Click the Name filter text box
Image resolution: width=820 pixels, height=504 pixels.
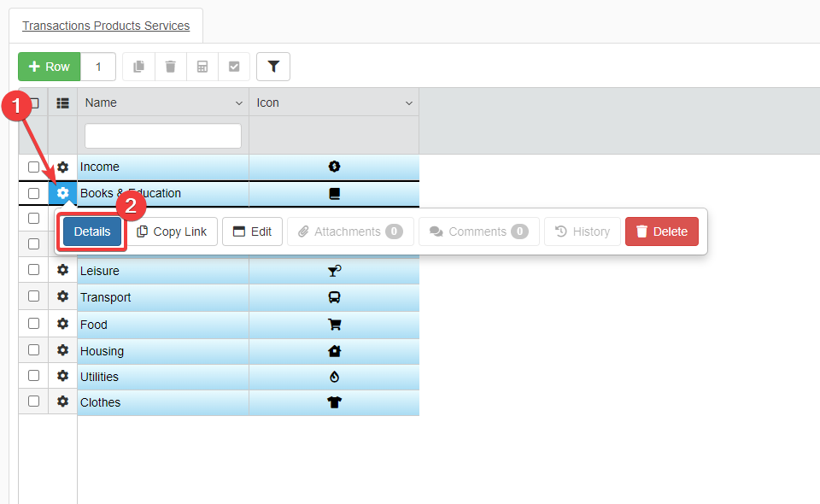[163, 136]
